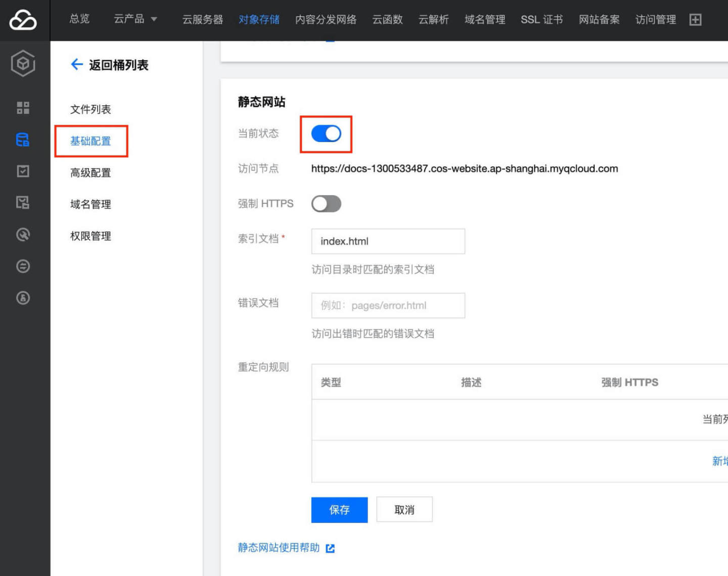Viewport: 728px width, 576px height.
Task: Click the 保存 button
Action: pos(339,509)
